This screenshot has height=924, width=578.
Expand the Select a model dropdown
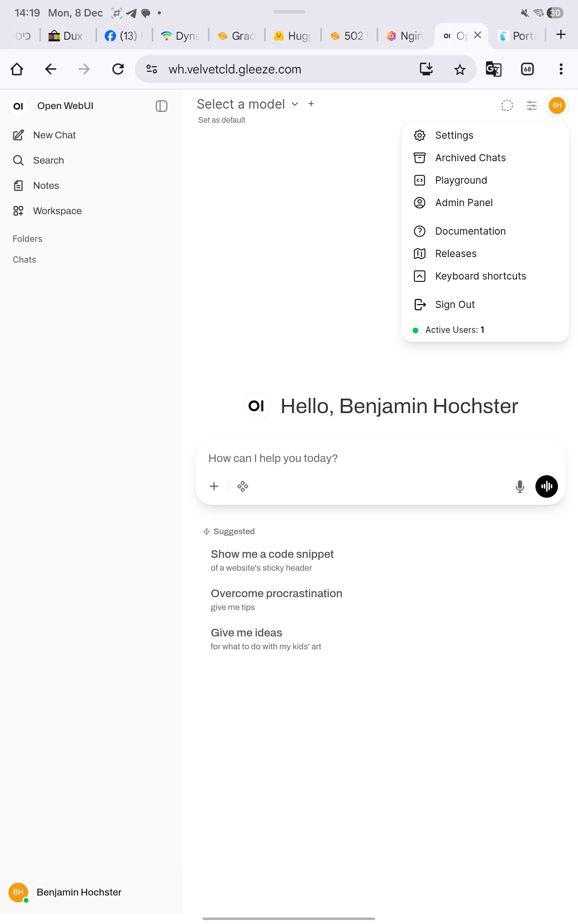coord(248,104)
